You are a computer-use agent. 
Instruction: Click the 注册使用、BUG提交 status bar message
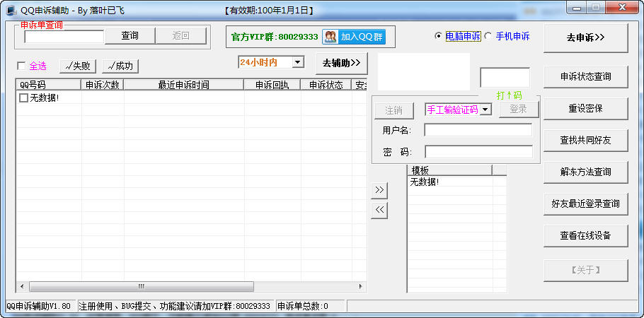tap(175, 306)
